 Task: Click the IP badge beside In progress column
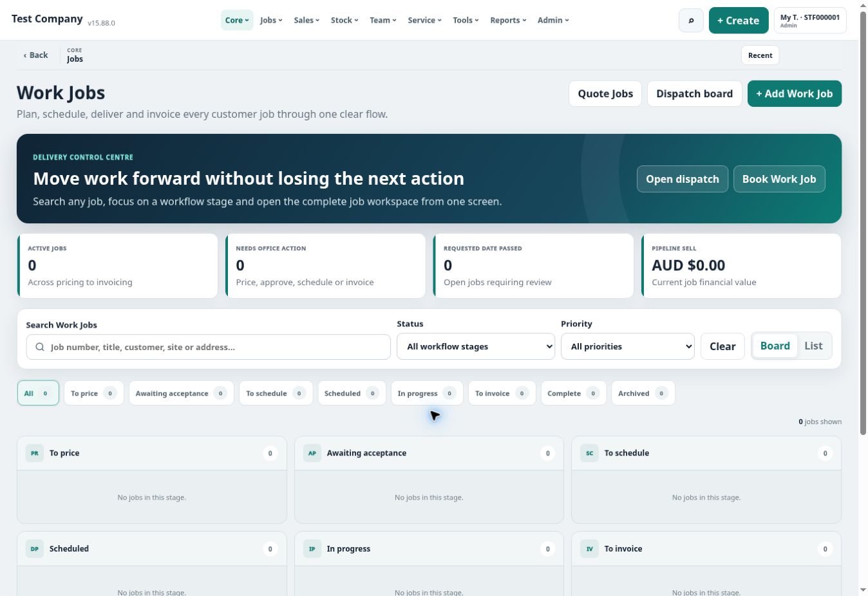coord(312,549)
